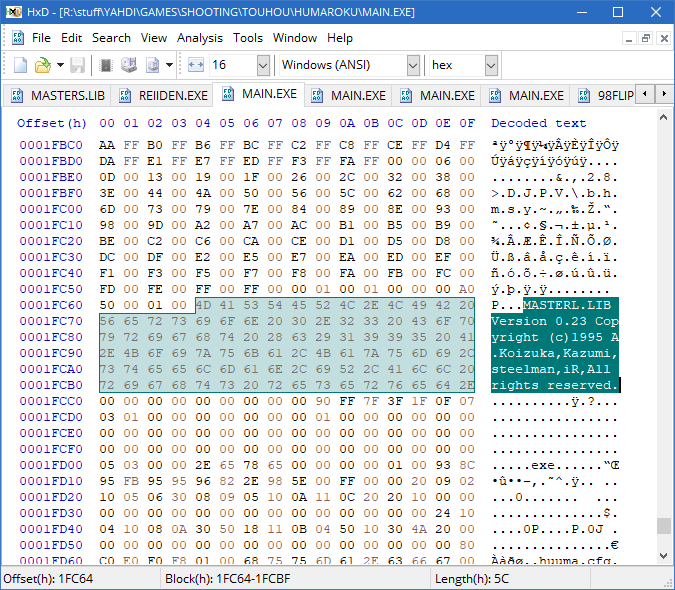Click the document icon left of File menu

click(x=18, y=38)
